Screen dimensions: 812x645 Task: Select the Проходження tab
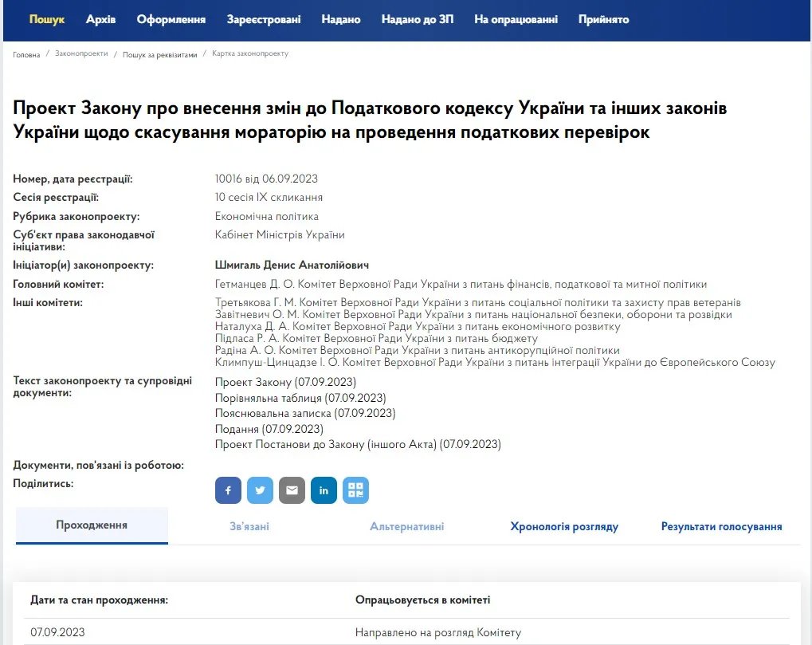(92, 525)
